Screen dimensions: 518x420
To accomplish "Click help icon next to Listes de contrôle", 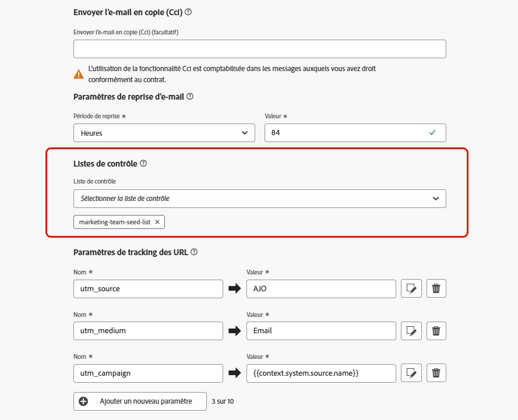I will [143, 164].
